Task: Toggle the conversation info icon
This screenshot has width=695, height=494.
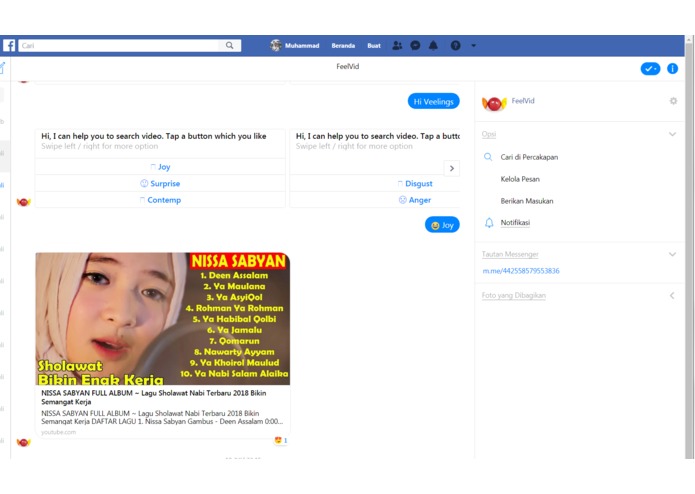Action: pyautogui.click(x=672, y=69)
